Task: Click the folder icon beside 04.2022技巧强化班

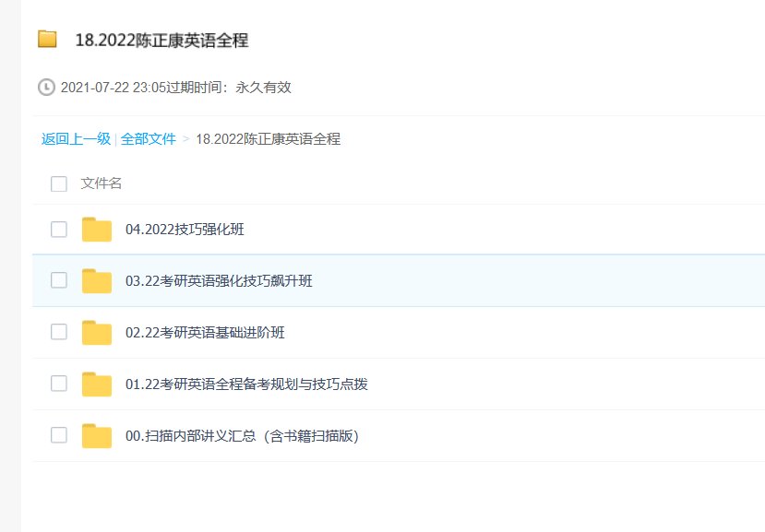Action: pos(96,230)
